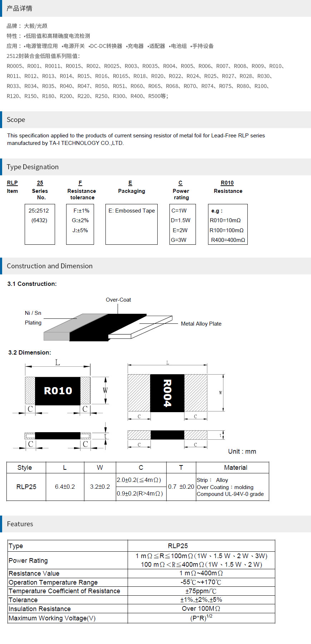Click the Ni / Sn Plating label
Viewport: 311px width, 644px height.
point(33,318)
